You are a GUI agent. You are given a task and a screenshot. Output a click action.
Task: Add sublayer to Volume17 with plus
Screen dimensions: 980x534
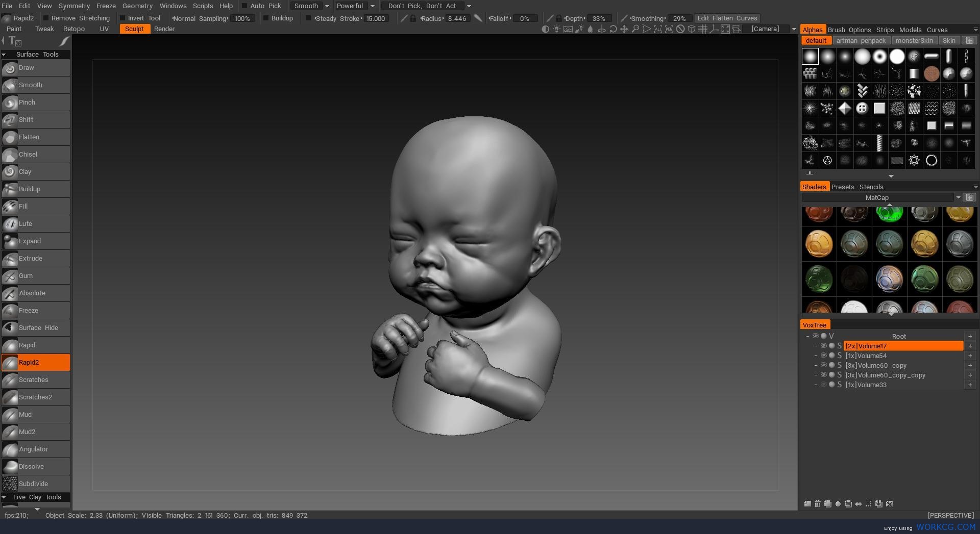pyautogui.click(x=970, y=346)
